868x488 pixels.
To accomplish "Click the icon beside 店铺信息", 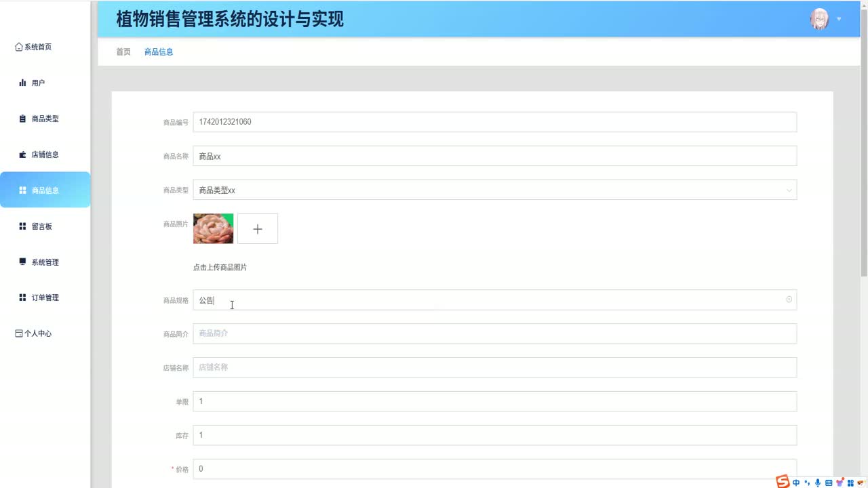I will 22,155.
